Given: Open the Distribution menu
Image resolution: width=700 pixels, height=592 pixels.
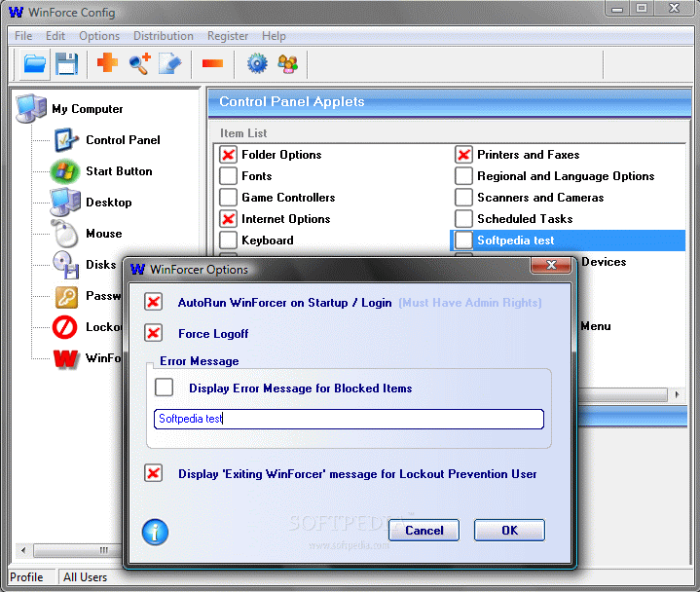Looking at the screenshot, I should pos(164,36).
